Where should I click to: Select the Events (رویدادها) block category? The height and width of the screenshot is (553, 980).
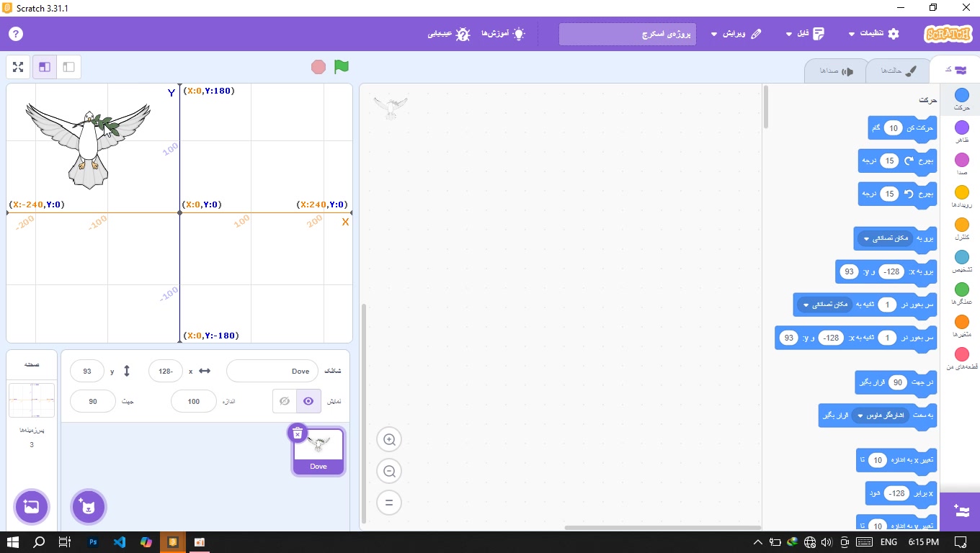click(x=961, y=197)
